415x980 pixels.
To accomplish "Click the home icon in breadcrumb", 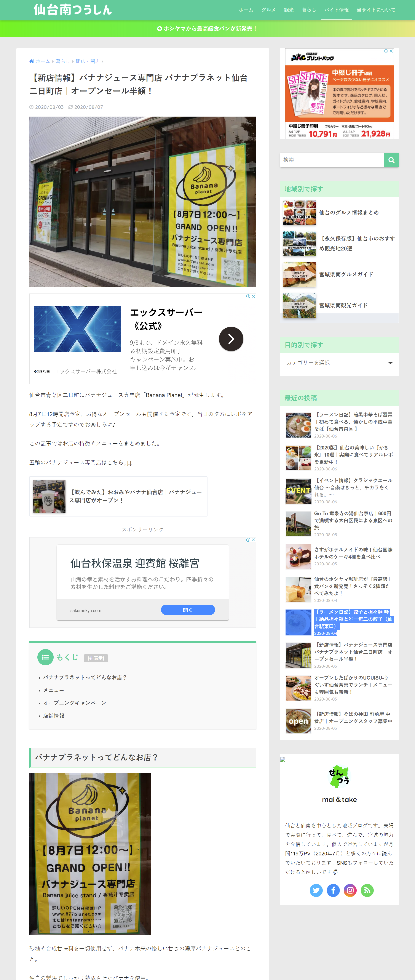I will click(x=32, y=61).
